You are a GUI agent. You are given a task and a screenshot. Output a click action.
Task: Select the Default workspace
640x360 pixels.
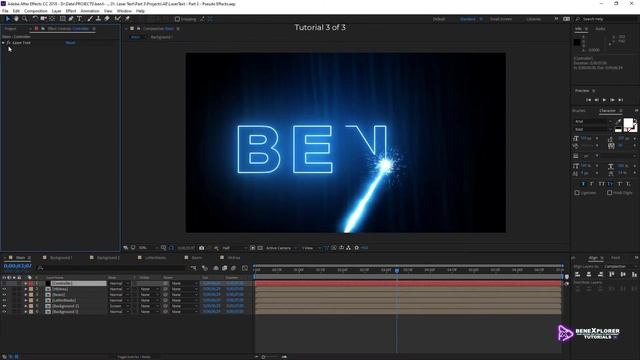[439, 19]
